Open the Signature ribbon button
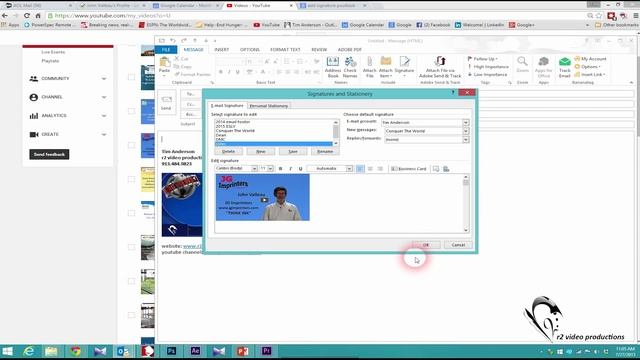This screenshot has height=360, width=640. coord(404,67)
